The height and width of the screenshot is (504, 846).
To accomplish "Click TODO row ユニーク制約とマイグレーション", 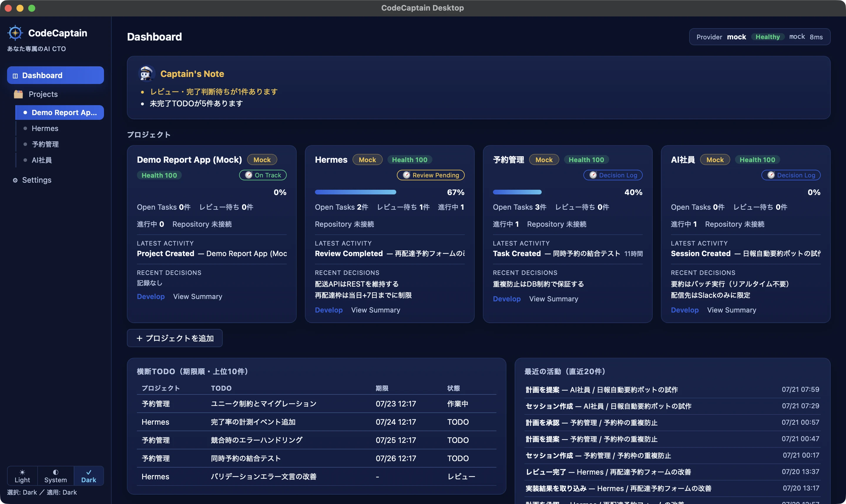I will pos(317,404).
